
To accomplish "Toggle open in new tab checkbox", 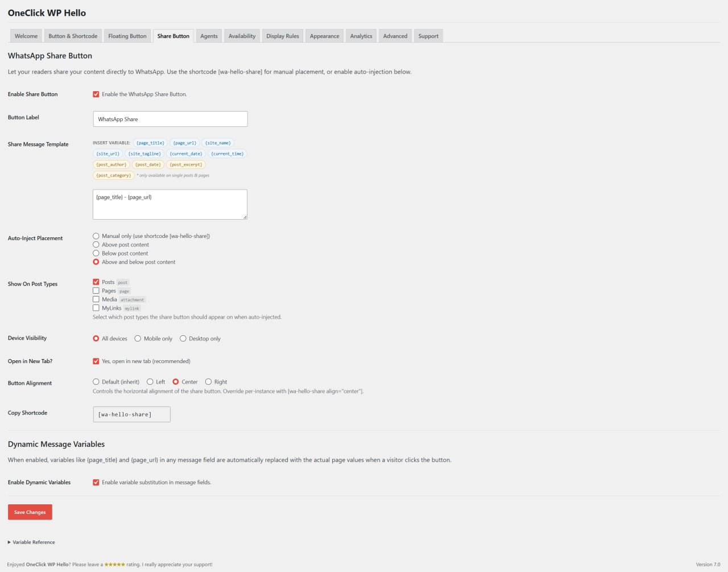I will 96,361.
